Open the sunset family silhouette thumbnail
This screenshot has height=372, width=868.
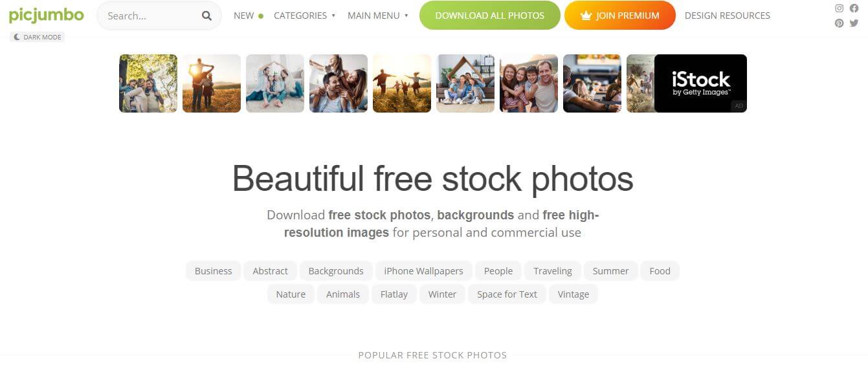coord(211,83)
